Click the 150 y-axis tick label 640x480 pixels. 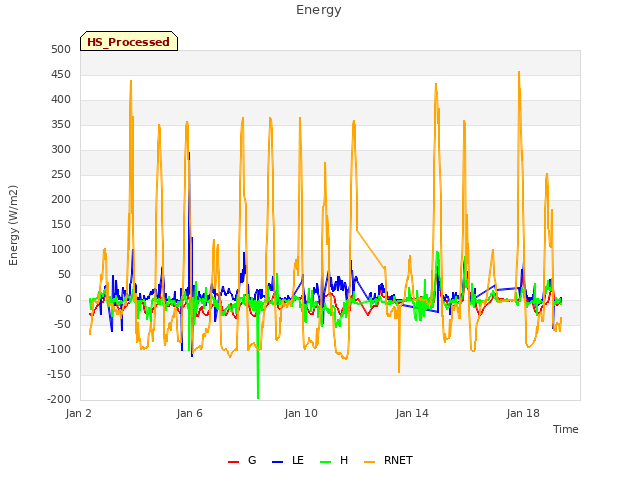(61, 224)
